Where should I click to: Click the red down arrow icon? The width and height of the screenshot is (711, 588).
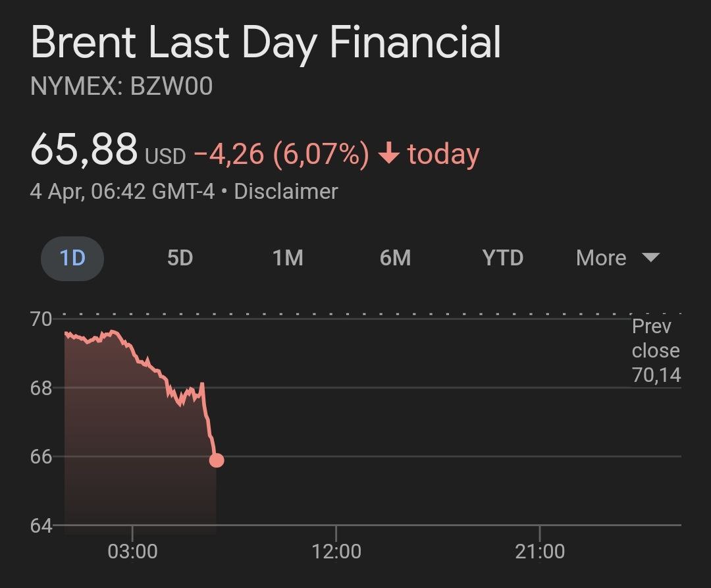[390, 154]
